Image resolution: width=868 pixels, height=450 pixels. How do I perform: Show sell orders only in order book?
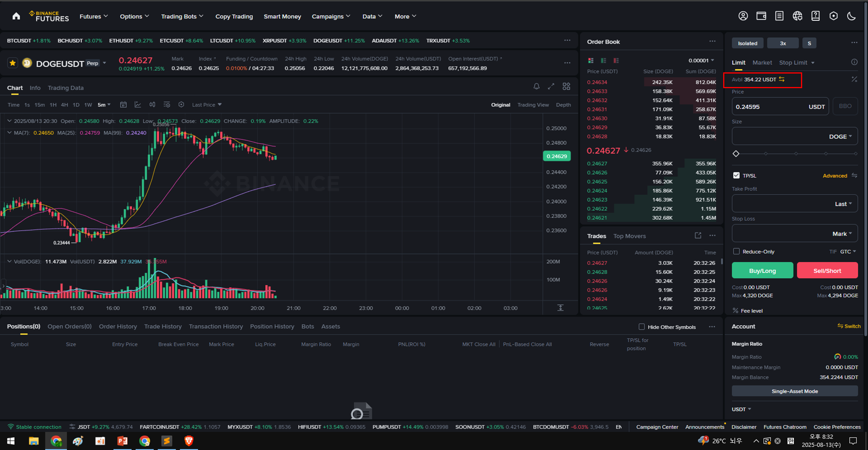pyautogui.click(x=616, y=60)
